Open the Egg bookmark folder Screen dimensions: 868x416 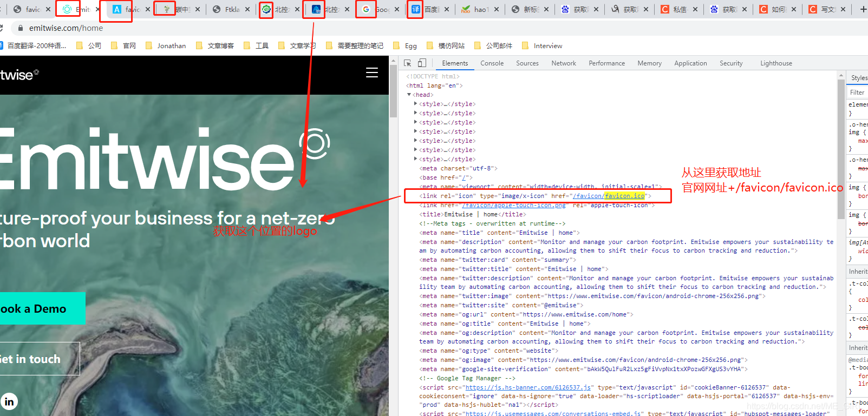(405, 46)
